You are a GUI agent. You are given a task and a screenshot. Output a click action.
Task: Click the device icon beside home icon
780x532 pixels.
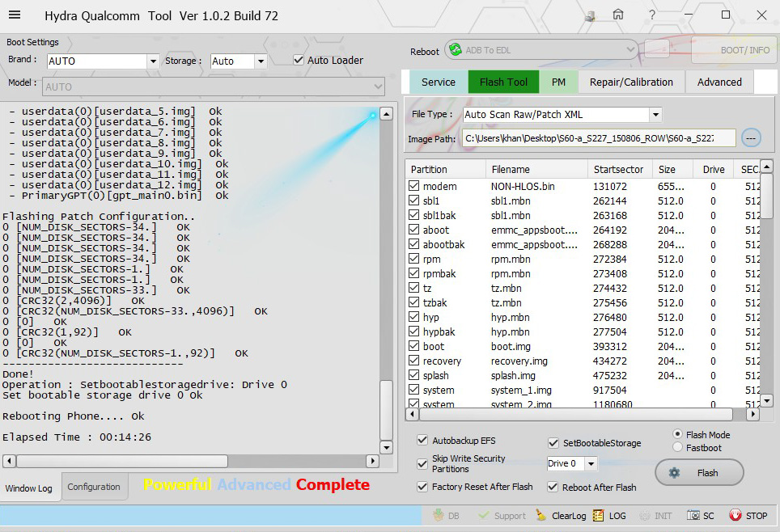click(x=590, y=16)
